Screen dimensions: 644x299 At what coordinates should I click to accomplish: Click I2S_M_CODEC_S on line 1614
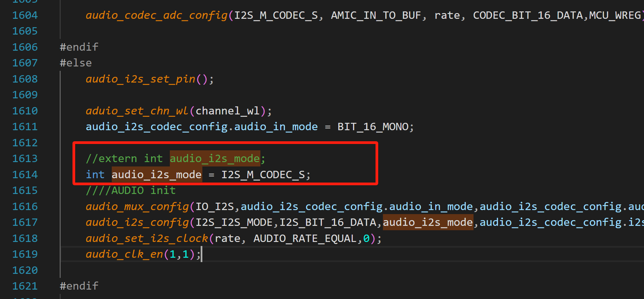263,175
